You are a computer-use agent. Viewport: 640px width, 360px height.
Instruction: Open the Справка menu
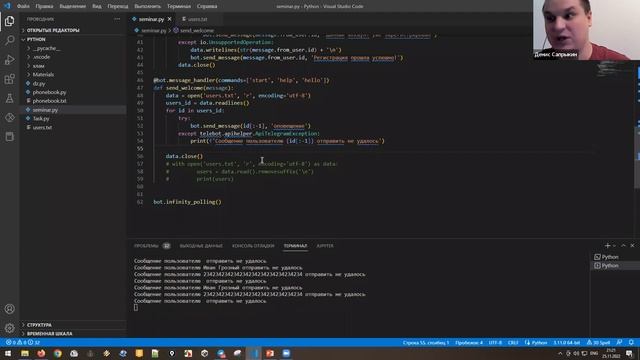(x=207, y=6)
